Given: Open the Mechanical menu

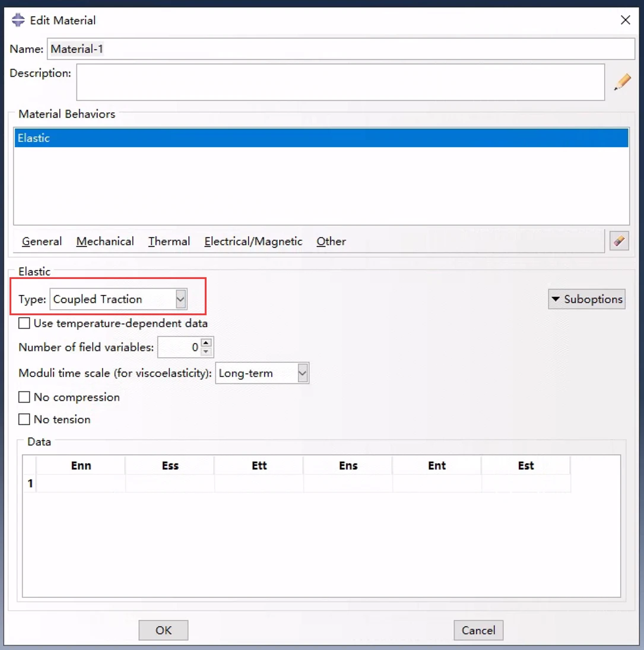Looking at the screenshot, I should pos(105,241).
